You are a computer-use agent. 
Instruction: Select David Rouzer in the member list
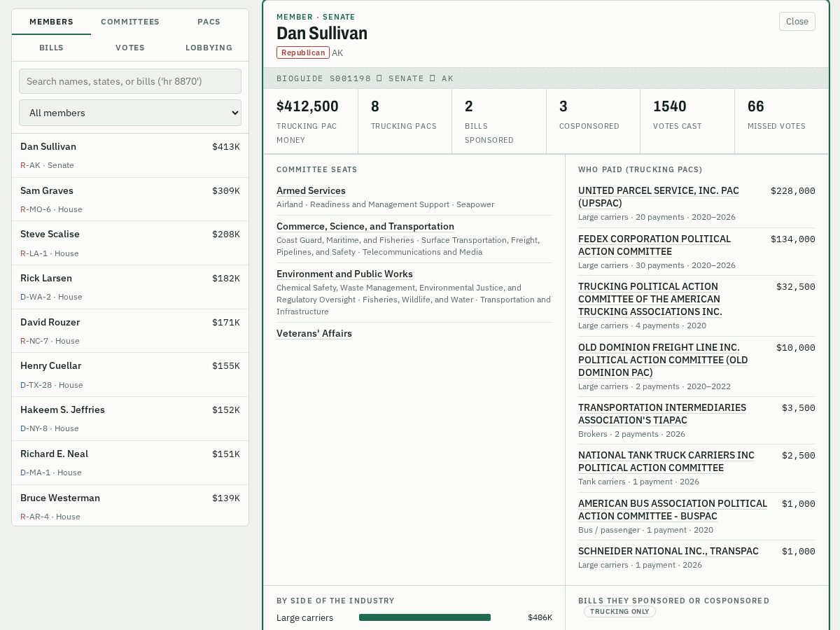(x=130, y=331)
